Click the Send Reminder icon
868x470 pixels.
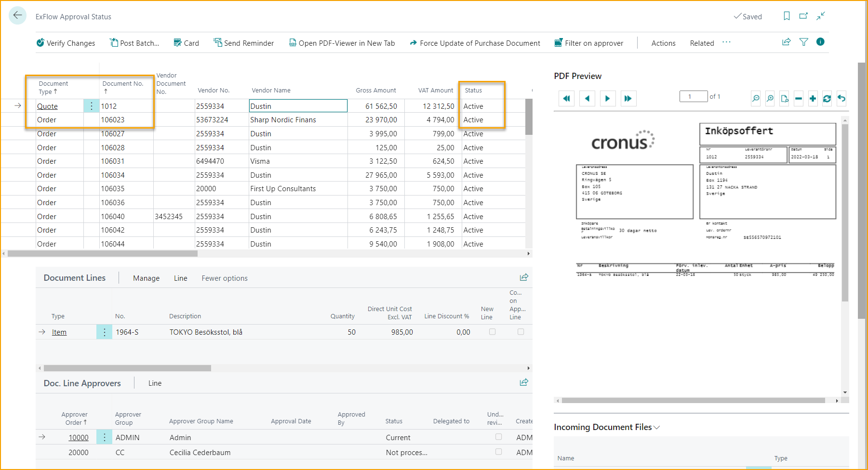pyautogui.click(x=217, y=43)
